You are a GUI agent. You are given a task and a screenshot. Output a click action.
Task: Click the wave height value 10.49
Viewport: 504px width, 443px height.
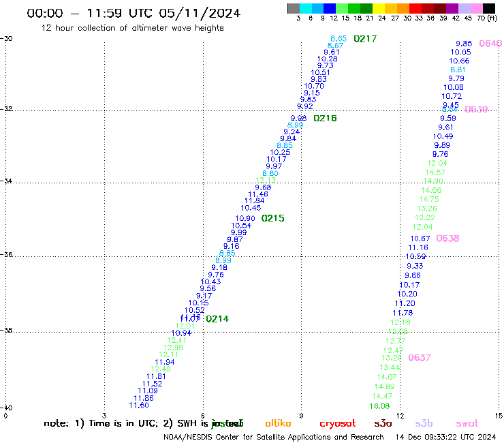pos(443,136)
